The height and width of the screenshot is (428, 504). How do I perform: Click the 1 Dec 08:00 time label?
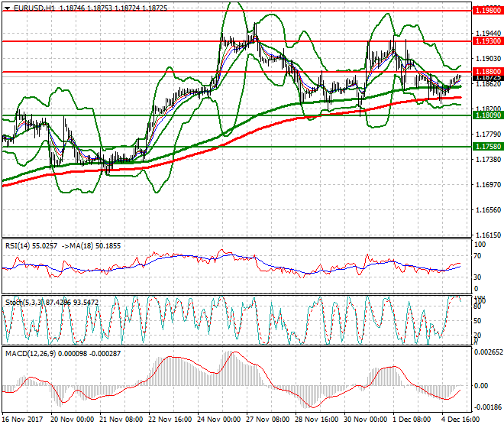(412, 420)
